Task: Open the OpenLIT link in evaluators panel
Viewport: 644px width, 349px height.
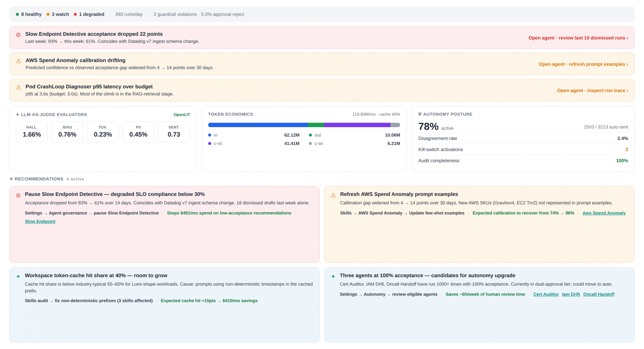Action: click(x=182, y=115)
